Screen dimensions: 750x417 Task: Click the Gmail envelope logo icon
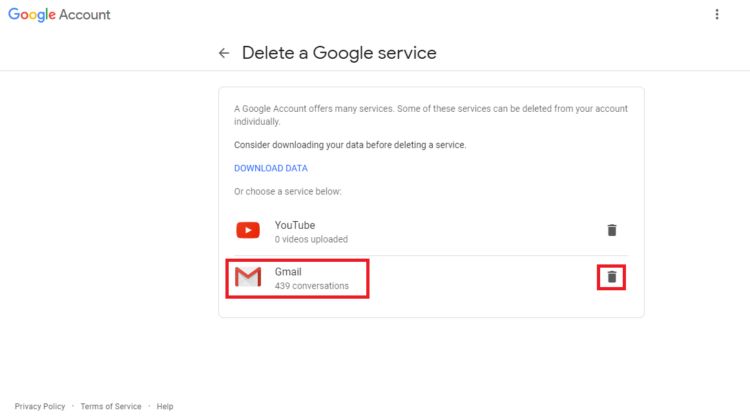(x=248, y=277)
